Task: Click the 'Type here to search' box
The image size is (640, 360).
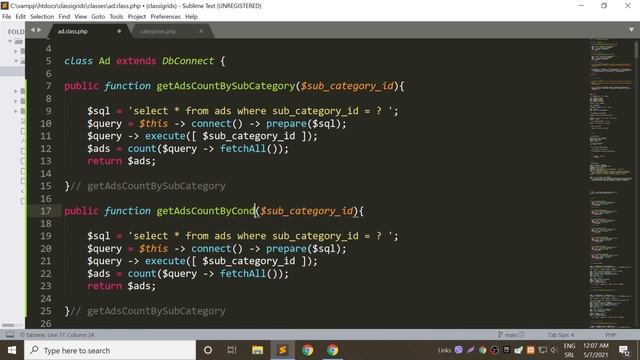Action: 110,350
